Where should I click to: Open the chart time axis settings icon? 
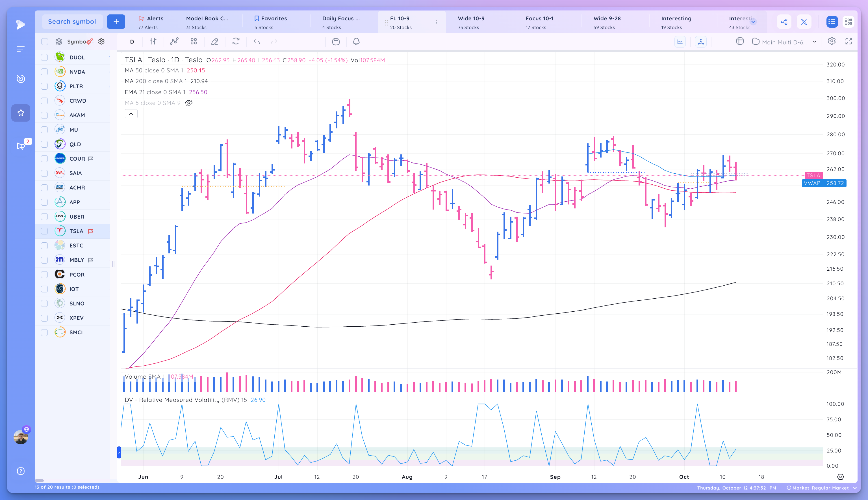pos(841,477)
